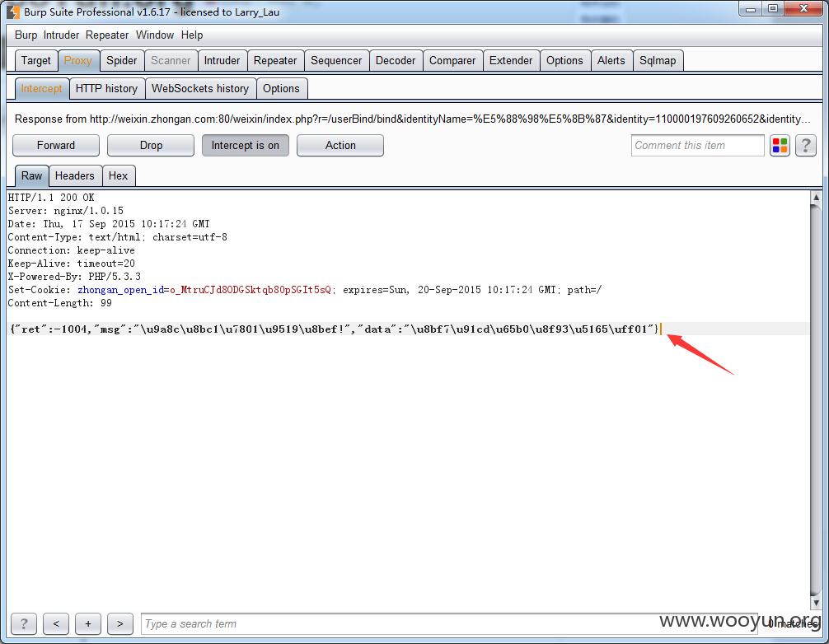
Task: Open the Burp menu
Action: click(x=26, y=35)
